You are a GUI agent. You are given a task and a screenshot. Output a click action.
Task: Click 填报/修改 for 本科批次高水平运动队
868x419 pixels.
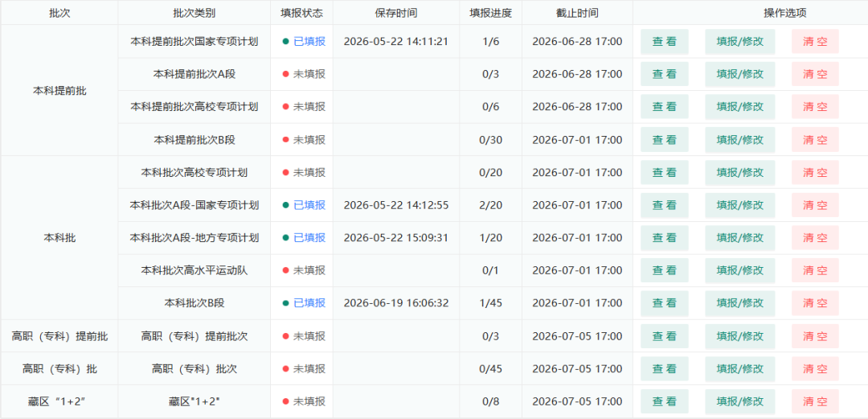739,270
